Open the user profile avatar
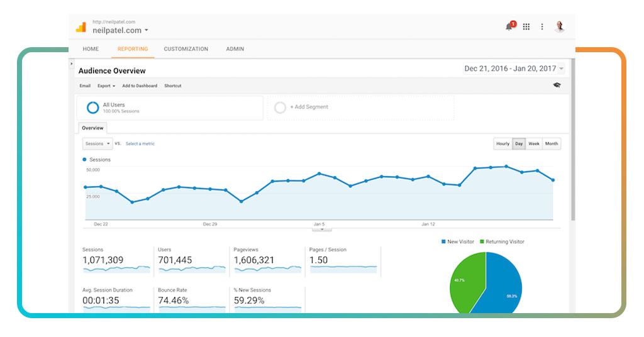644x337 pixels. [x=560, y=26]
